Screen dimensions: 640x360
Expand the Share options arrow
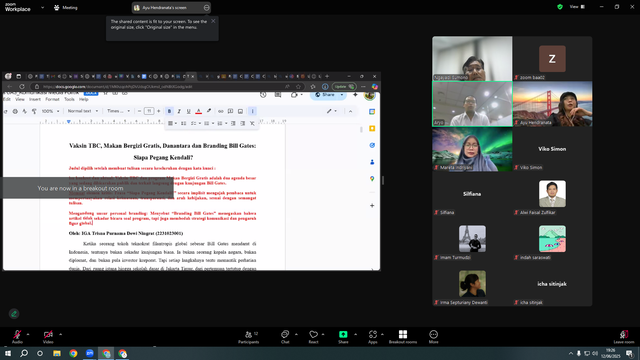point(356,334)
